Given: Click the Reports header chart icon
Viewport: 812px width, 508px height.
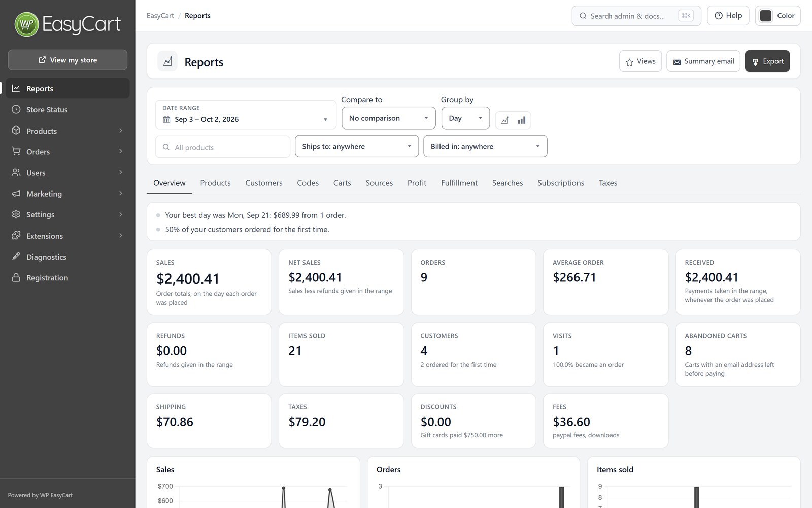Looking at the screenshot, I should click(167, 61).
